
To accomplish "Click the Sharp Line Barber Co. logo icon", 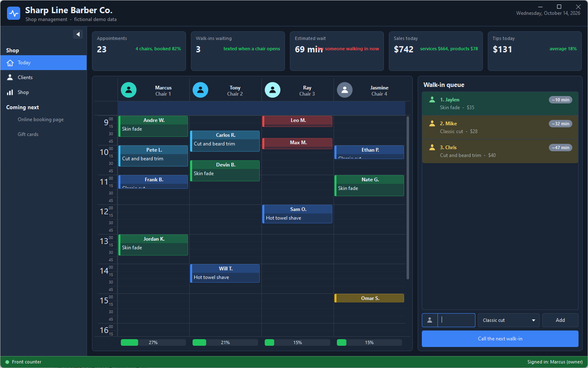I will click(14, 13).
